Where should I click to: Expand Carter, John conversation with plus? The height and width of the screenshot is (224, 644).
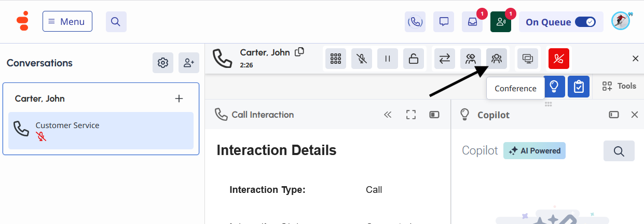click(x=179, y=99)
